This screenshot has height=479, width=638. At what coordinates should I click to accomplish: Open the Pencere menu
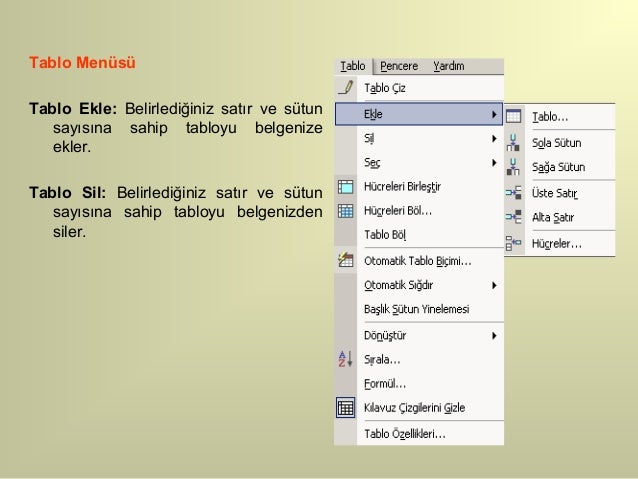(399, 66)
